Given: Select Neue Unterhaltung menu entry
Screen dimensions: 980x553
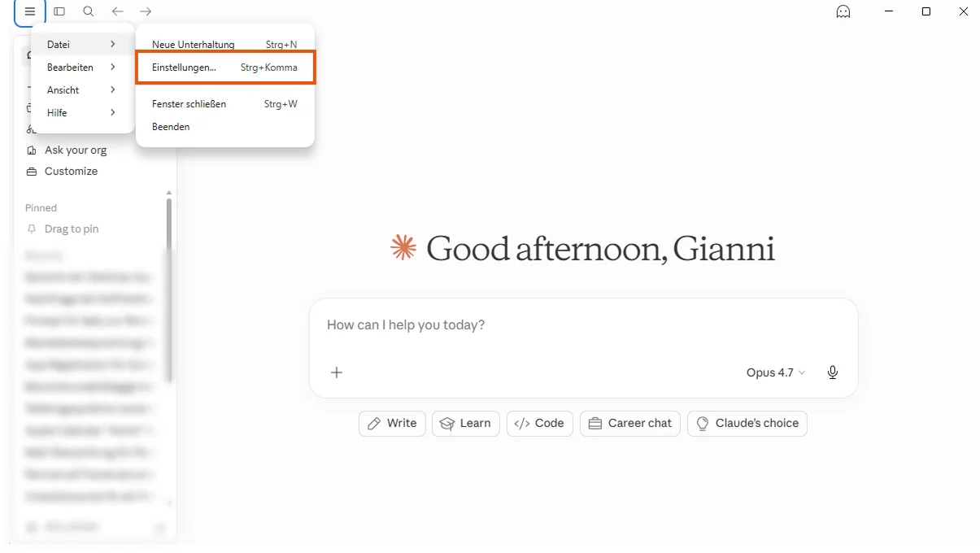Looking at the screenshot, I should click(x=224, y=45).
